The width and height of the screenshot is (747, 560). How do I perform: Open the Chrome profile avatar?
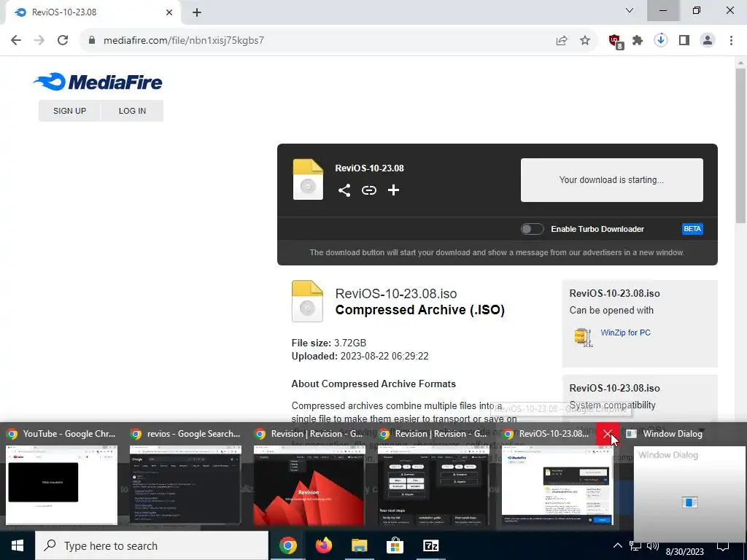pos(708,41)
